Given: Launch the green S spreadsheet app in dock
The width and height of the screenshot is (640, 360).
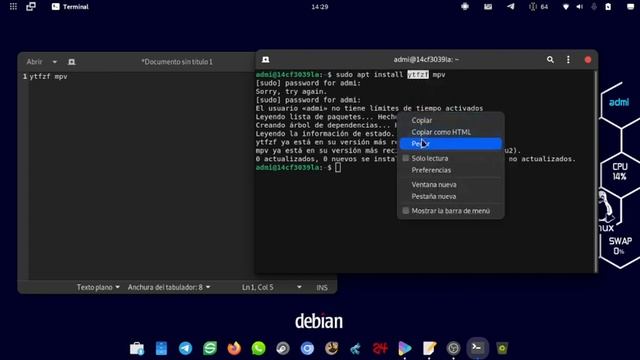Looking at the screenshot, I should 210,348.
